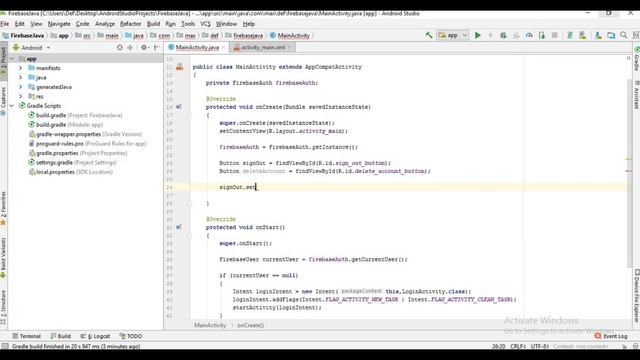Open gradle-wrapper.properties file
640x360 pixels.
[x=85, y=134]
